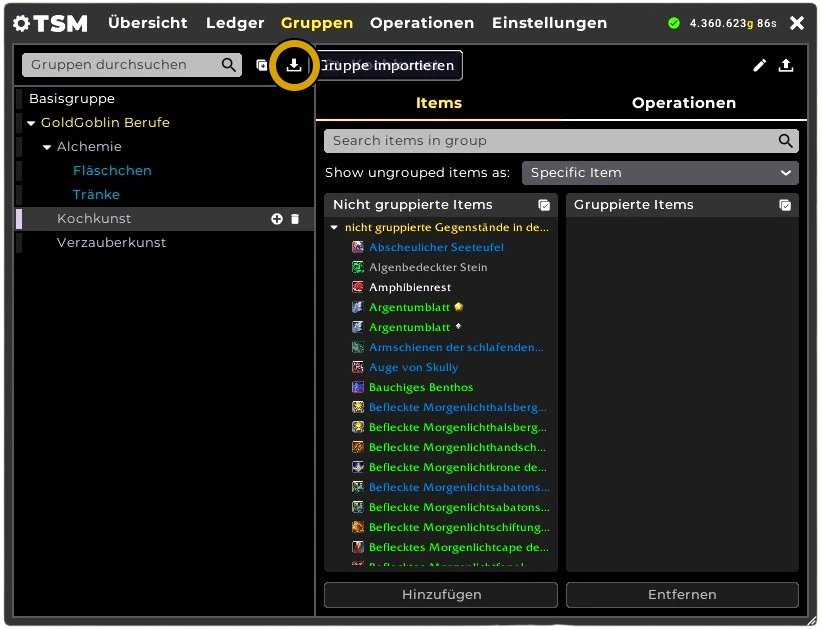
Task: Focus the Gruppen durchsuchen search field
Action: click(132, 64)
